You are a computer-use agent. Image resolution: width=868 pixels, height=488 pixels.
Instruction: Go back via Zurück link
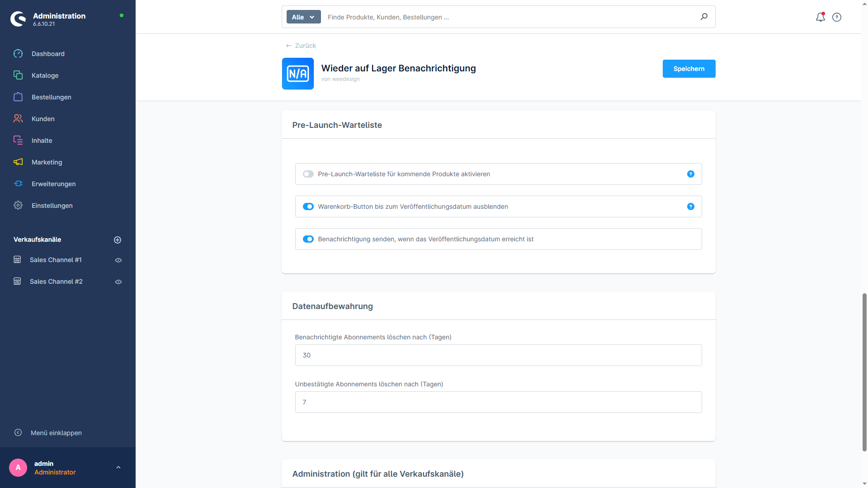(301, 46)
